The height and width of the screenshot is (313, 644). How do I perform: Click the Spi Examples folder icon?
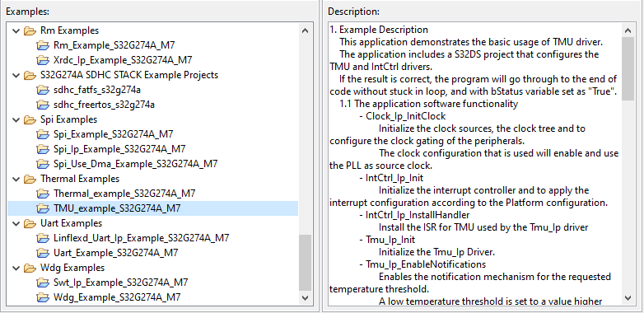(x=30, y=119)
